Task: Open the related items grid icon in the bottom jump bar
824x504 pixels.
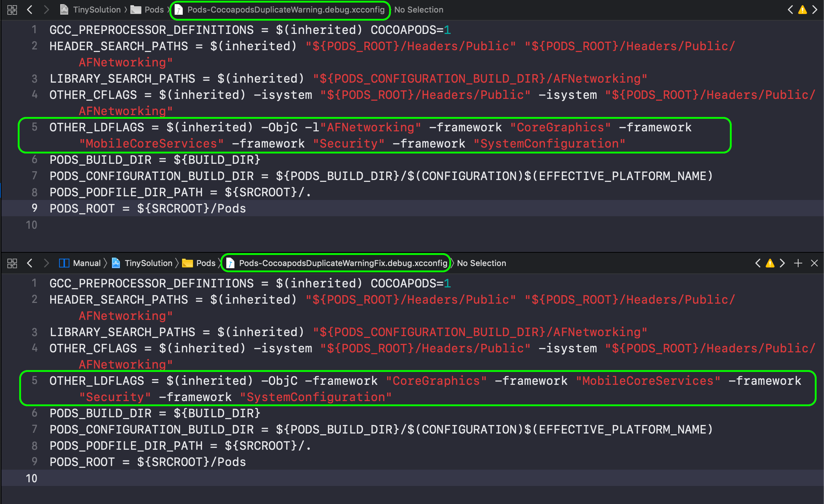Action: coord(12,263)
